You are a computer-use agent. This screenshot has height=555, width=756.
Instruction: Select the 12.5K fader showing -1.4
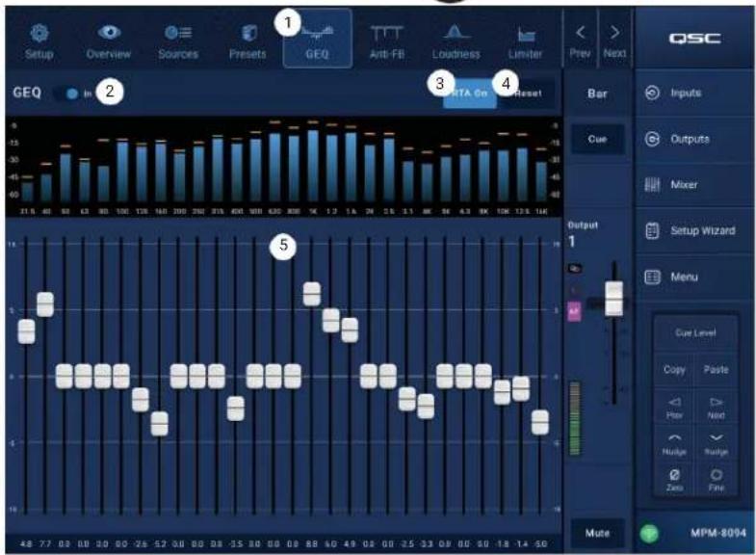pyautogui.click(x=521, y=388)
